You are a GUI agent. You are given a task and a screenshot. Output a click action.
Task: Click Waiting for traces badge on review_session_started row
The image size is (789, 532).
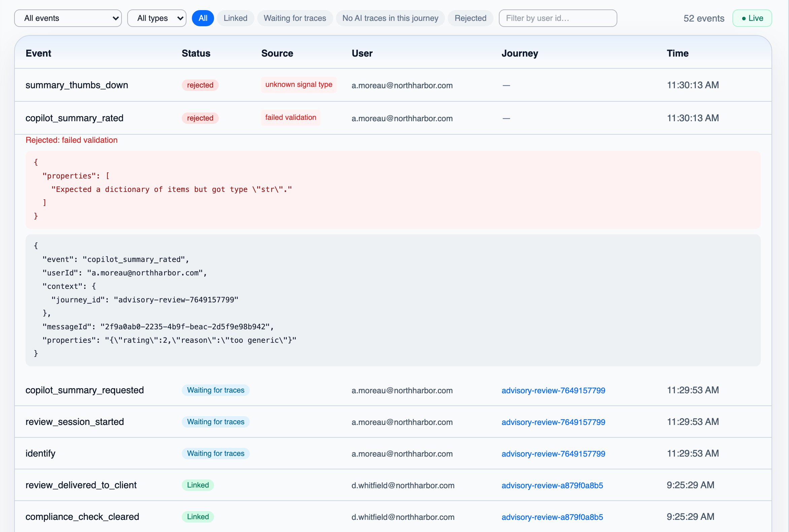tap(215, 422)
